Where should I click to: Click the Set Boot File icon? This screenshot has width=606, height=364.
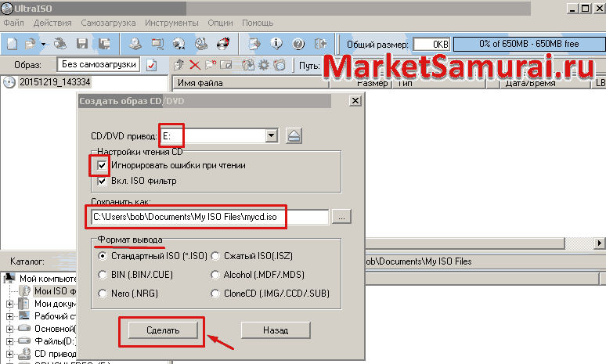pos(279,65)
